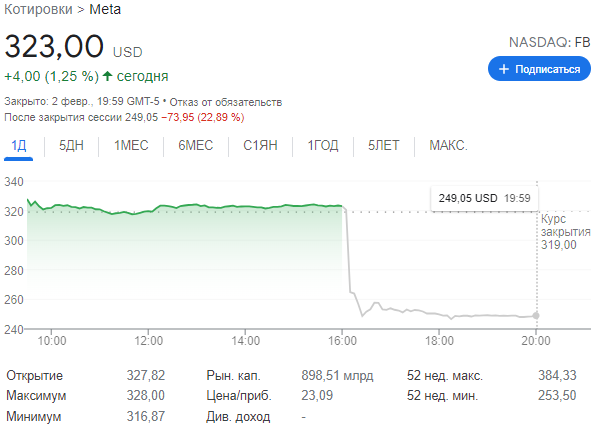
Task: Click the 16:00 time axis label
Action: (x=343, y=341)
